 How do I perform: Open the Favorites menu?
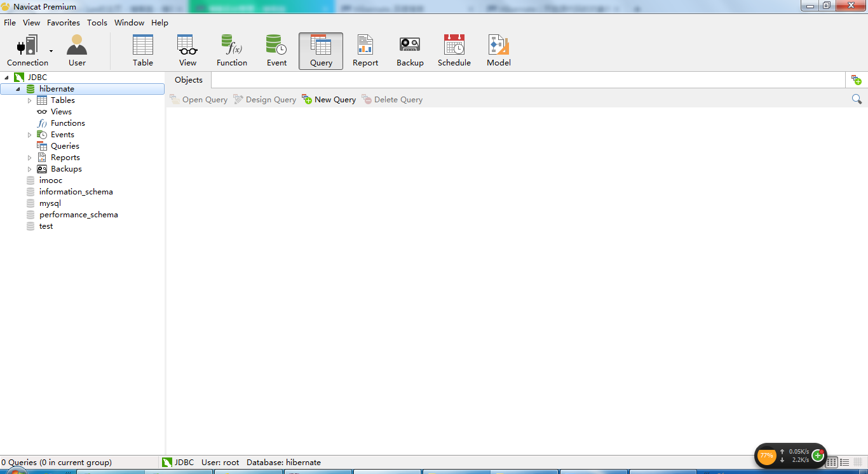[64, 22]
